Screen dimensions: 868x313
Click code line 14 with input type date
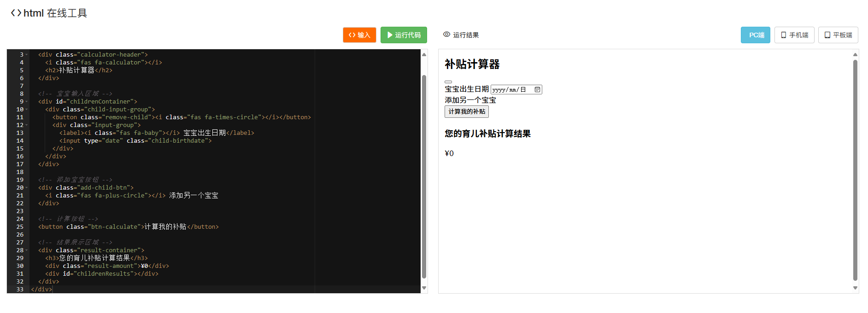point(135,140)
